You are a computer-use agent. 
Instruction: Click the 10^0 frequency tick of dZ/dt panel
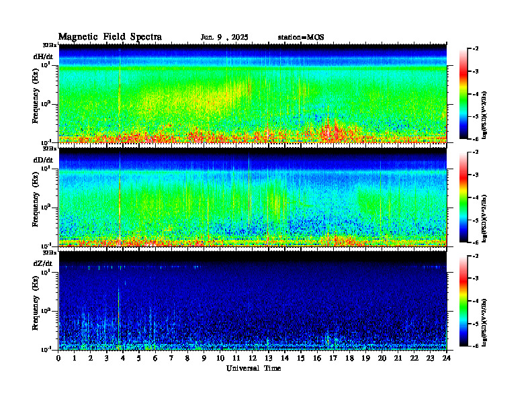pos(46,311)
